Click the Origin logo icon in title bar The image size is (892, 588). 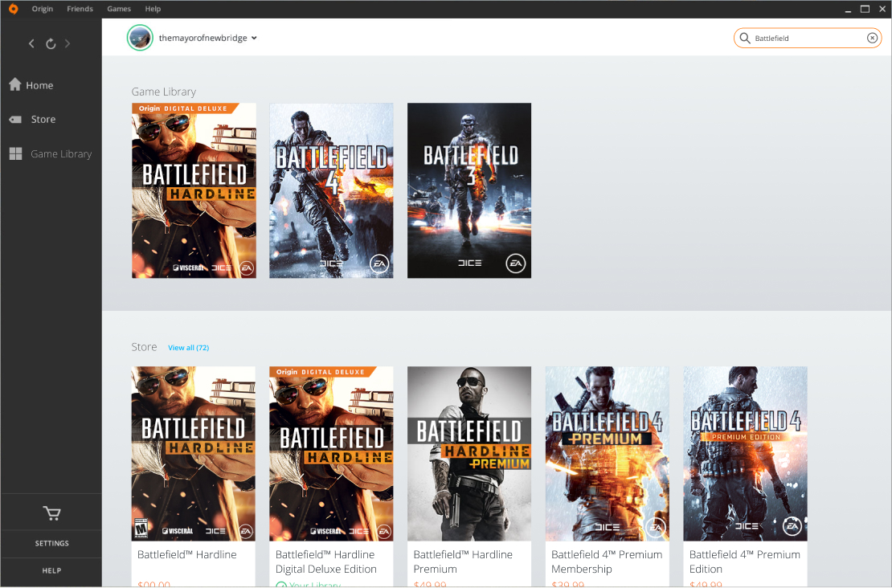pyautogui.click(x=13, y=9)
